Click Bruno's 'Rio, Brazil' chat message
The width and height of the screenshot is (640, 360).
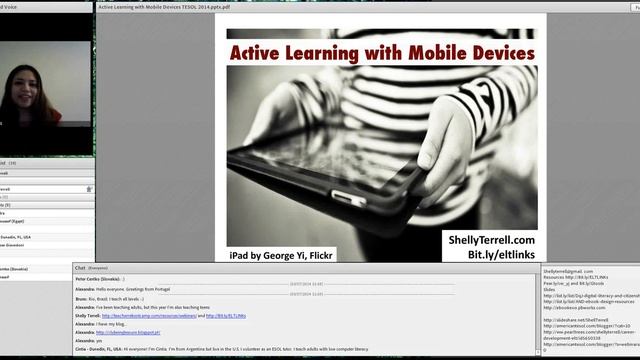point(109,299)
